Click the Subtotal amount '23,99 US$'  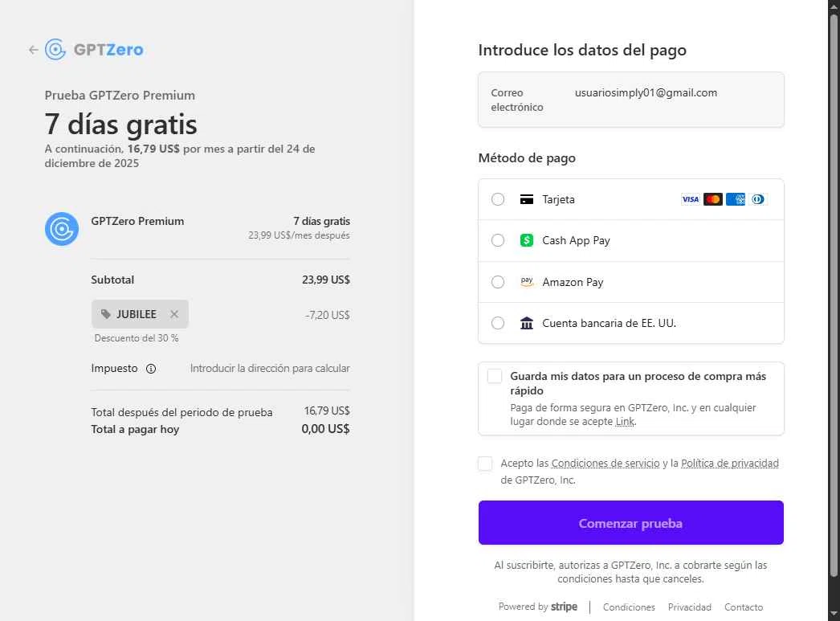pyautogui.click(x=326, y=280)
